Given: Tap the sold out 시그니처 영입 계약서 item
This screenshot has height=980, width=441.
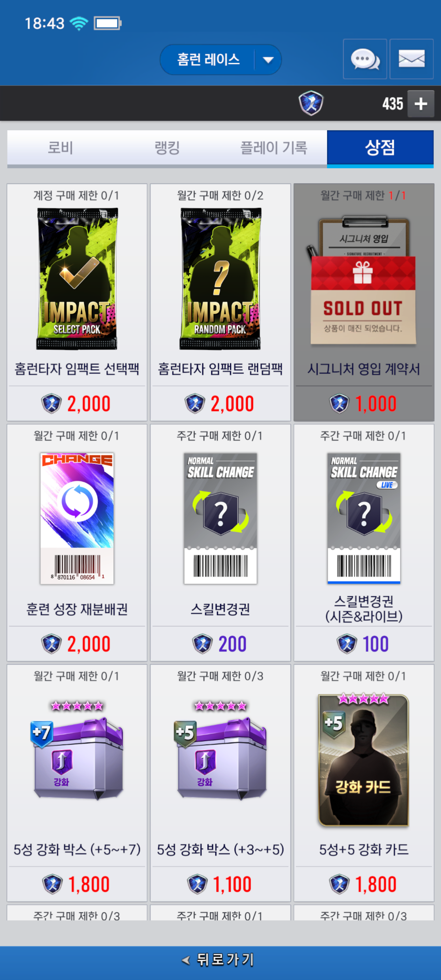Looking at the screenshot, I should (364, 303).
